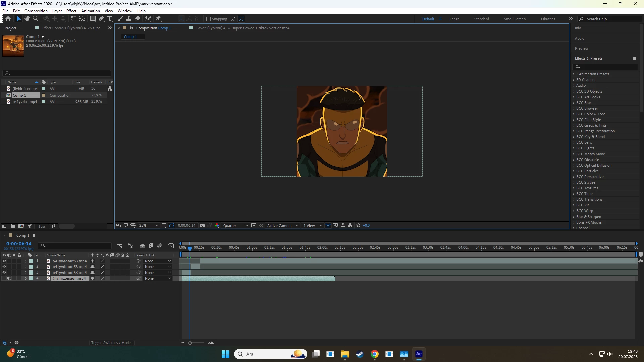Switch to the Learn workspace
The image size is (644, 362).
click(x=454, y=19)
